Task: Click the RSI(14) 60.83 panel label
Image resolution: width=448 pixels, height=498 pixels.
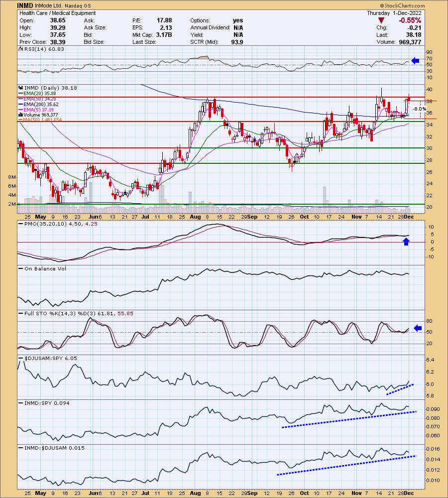Action: pos(44,49)
